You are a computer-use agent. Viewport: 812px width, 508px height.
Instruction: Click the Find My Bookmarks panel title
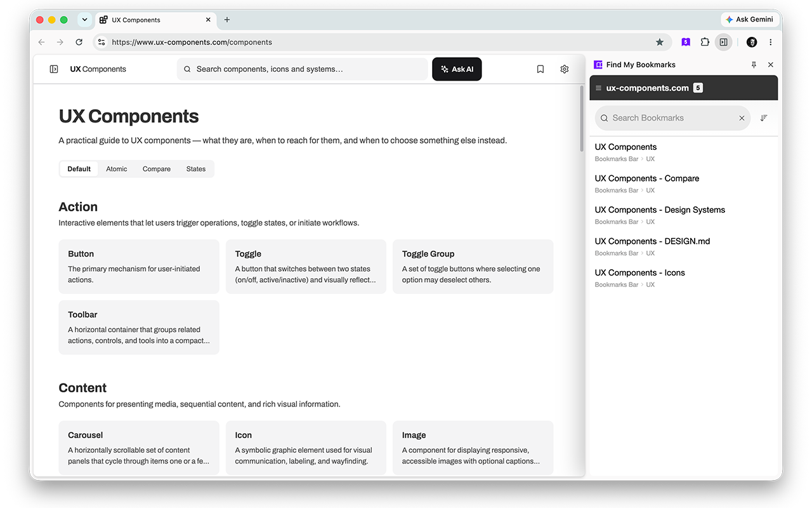(x=641, y=65)
